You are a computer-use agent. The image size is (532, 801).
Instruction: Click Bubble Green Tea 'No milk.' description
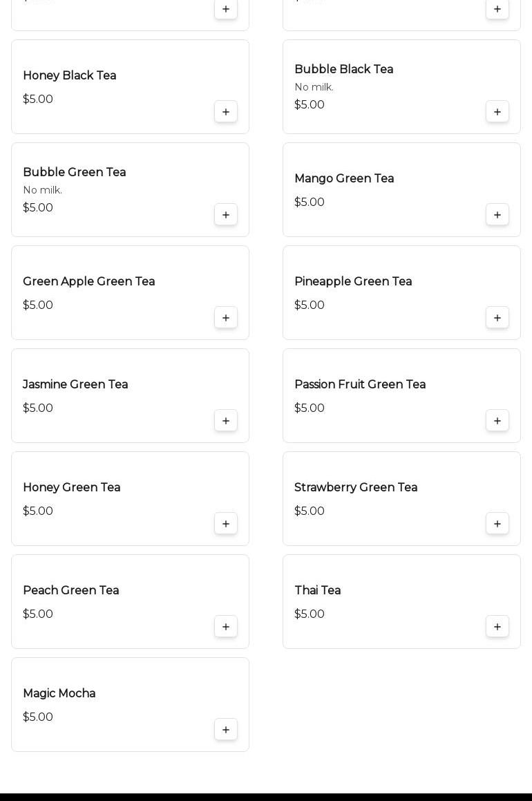(43, 190)
